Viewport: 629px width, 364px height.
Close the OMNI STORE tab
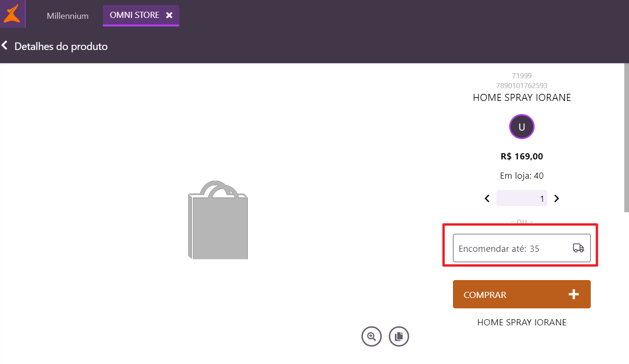tap(169, 15)
